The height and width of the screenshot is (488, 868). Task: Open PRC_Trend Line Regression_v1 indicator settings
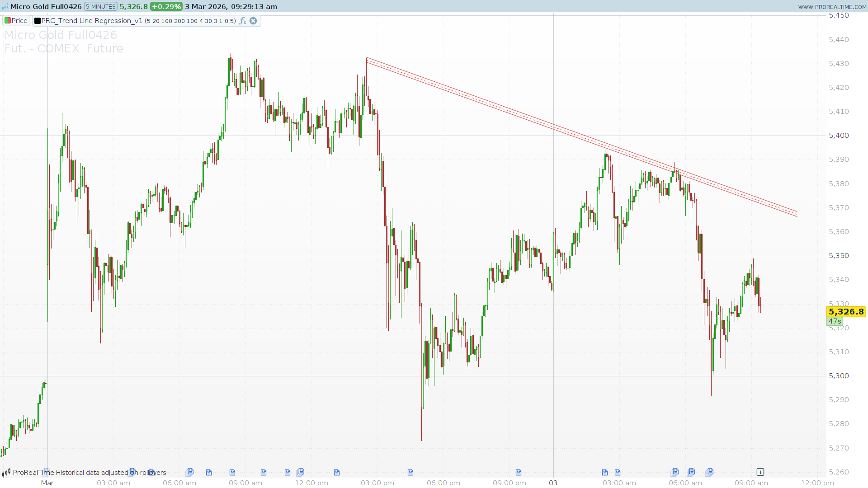tap(92, 21)
